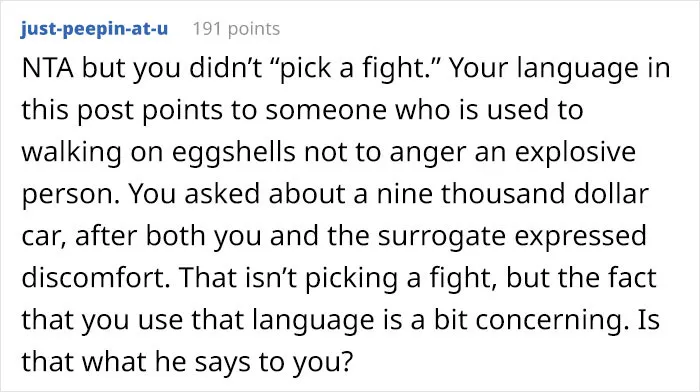700x392 pixels.
Task: Open the just-peepin-at-u user profile
Action: point(94,29)
